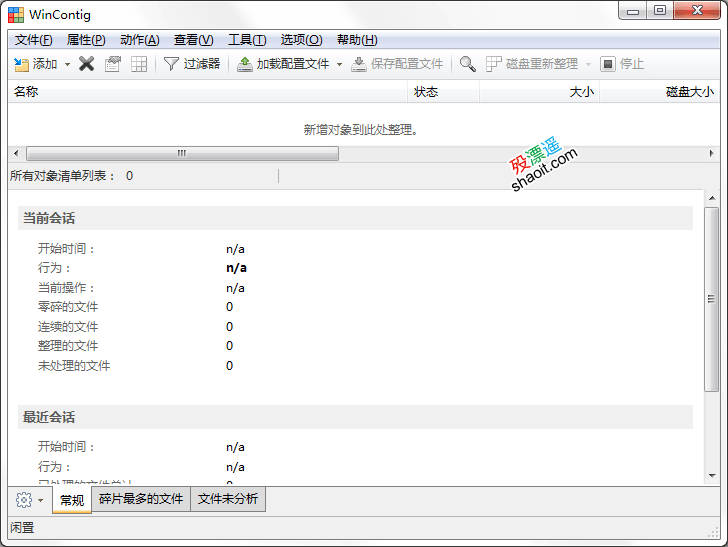Open the 过滤器 filter button
The image size is (728, 547).
point(192,64)
